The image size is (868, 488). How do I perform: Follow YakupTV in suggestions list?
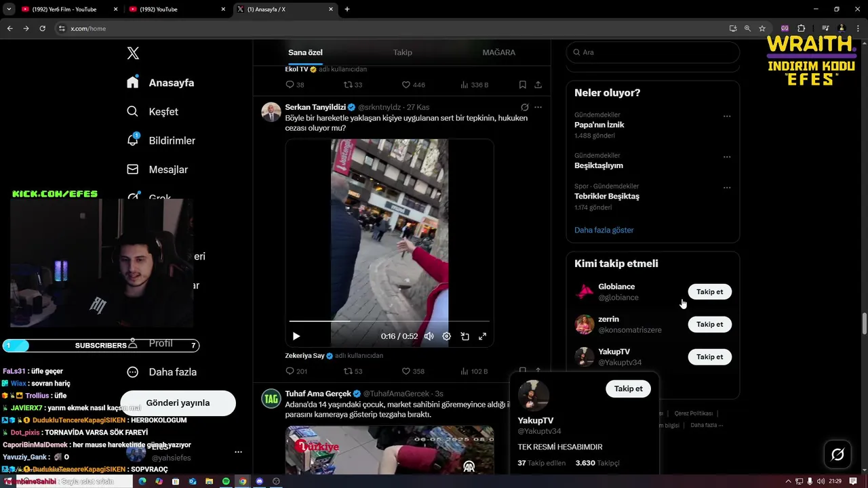coord(709,357)
